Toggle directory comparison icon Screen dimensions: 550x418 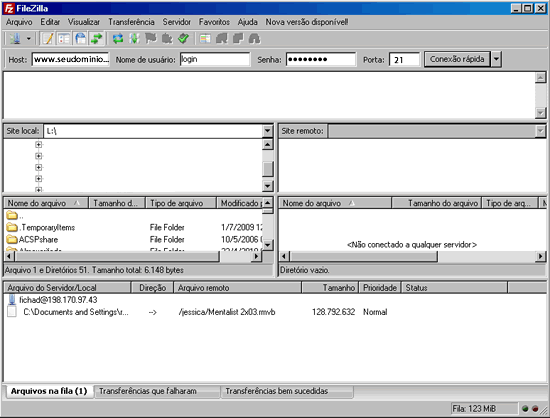pyautogui.click(x=221, y=39)
